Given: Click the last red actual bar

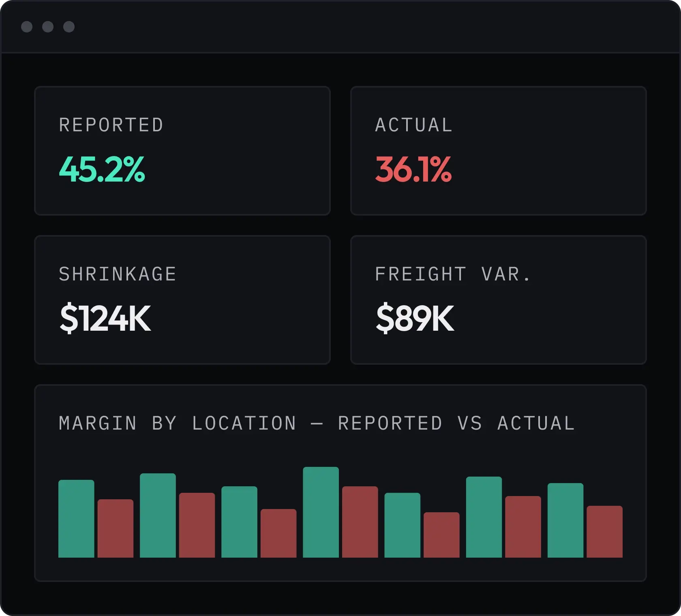Looking at the screenshot, I should (604, 532).
